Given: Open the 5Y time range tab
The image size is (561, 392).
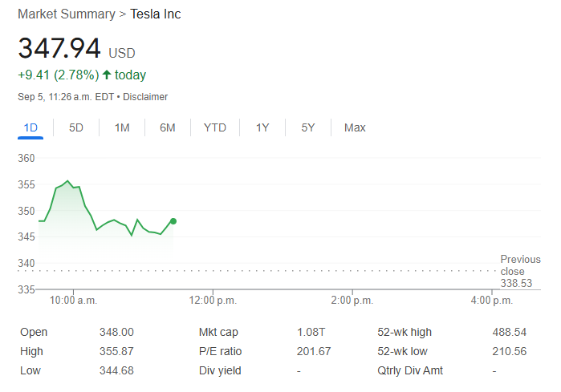Looking at the screenshot, I should click(308, 127).
